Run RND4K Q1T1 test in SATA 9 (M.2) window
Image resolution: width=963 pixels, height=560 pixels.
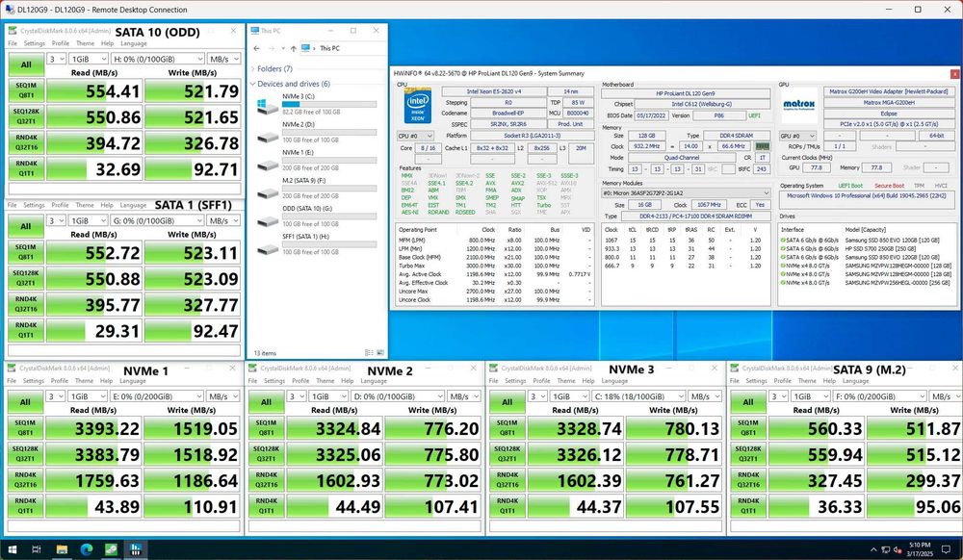748,506
